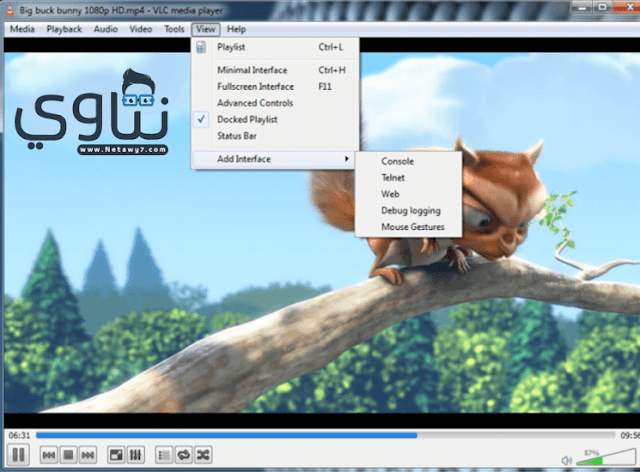640x472 pixels.
Task: Select Fullscreen Interface option
Action: [276, 87]
